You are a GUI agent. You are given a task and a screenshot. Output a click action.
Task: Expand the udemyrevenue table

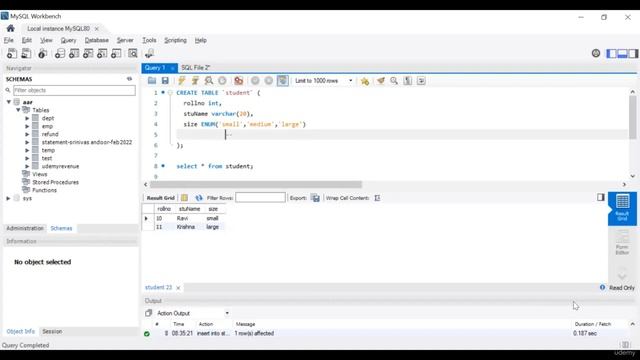point(27,166)
